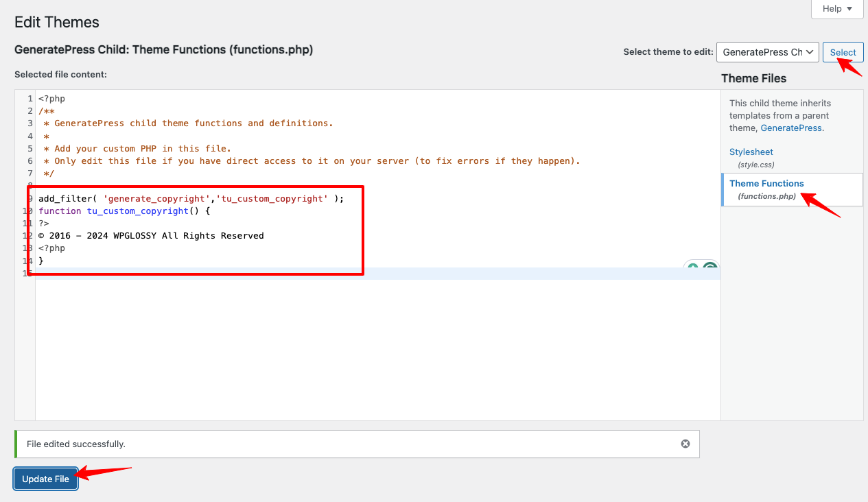This screenshot has height=502, width=868.
Task: Click line number 14 next to the closing brace
Action: click(27, 261)
